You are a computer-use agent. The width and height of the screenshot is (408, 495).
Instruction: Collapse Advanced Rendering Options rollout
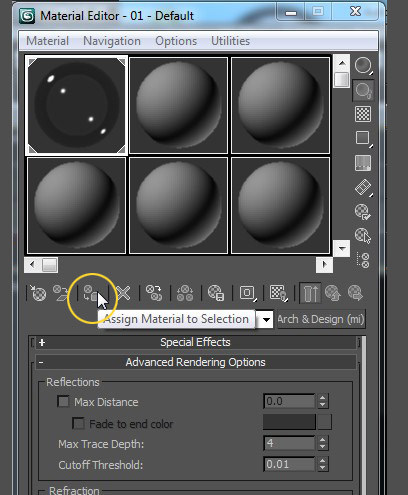click(x=196, y=362)
